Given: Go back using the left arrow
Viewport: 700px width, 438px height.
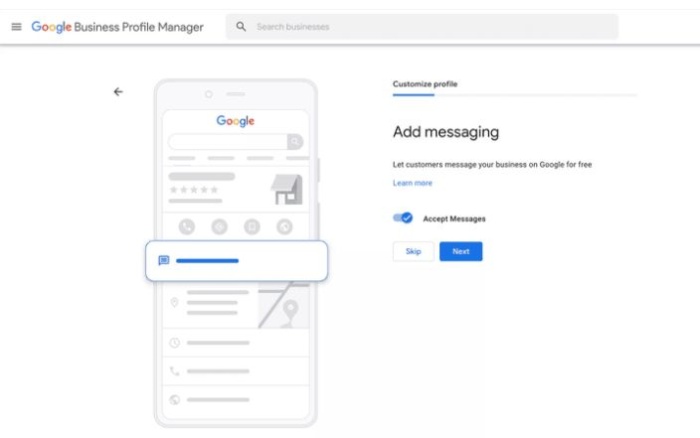Looking at the screenshot, I should [x=118, y=92].
